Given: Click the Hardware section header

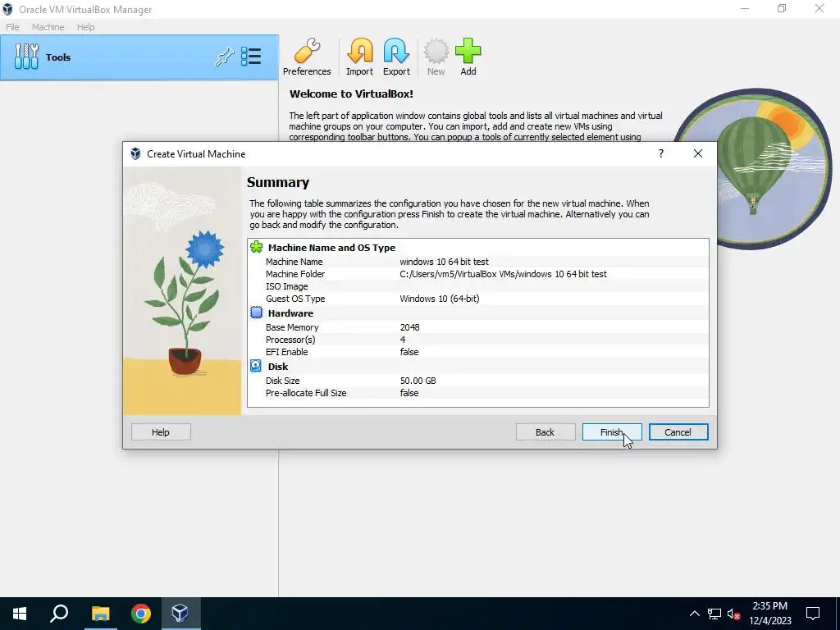Looking at the screenshot, I should tap(290, 313).
